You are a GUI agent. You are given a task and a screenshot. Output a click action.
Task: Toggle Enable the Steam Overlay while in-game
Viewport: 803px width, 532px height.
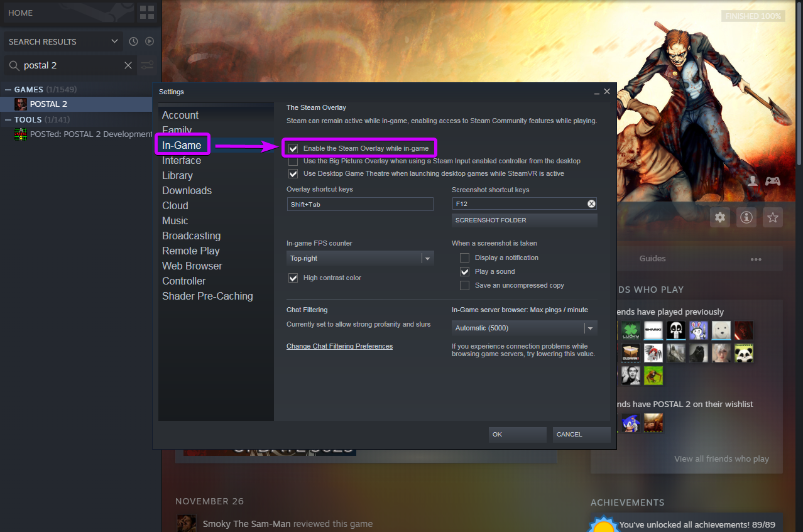click(x=293, y=149)
